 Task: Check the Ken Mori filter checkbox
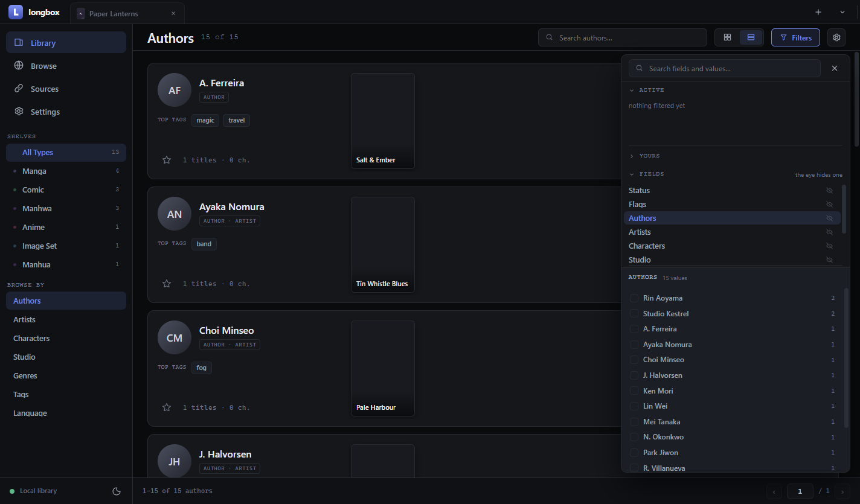(x=634, y=391)
